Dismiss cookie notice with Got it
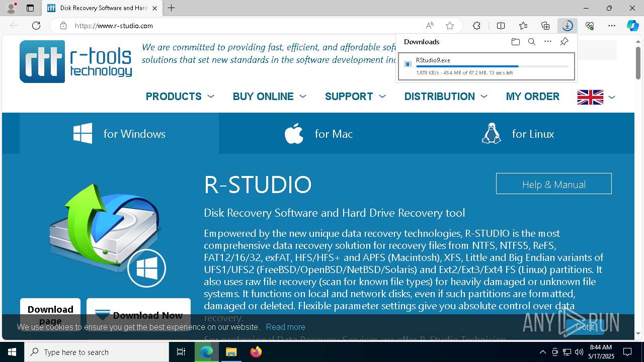This screenshot has width=644, height=362. tap(585, 327)
